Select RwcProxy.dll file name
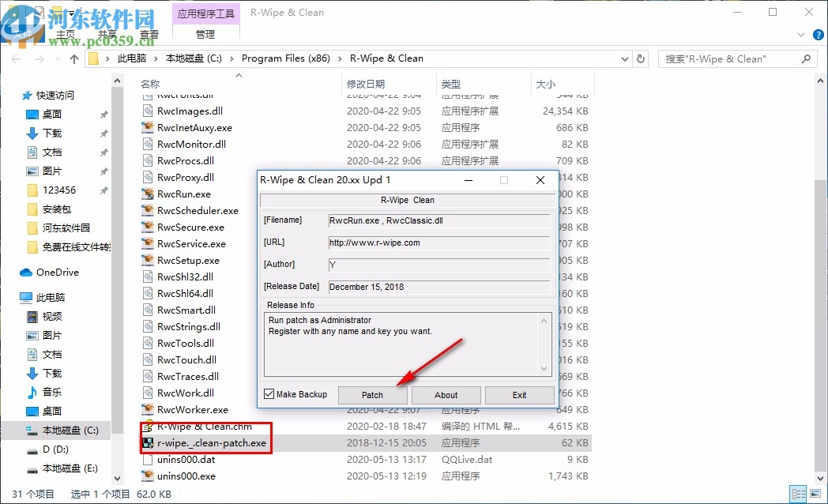The image size is (828, 504). tap(186, 177)
